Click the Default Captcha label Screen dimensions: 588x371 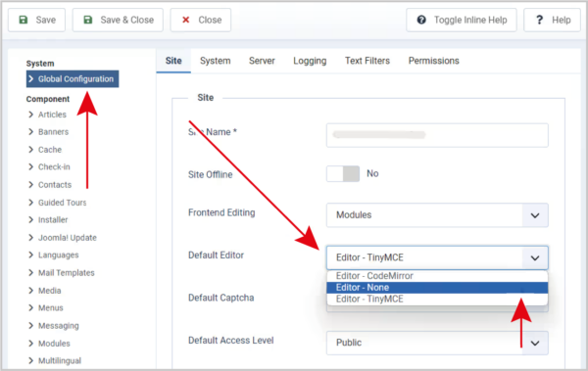tap(220, 298)
